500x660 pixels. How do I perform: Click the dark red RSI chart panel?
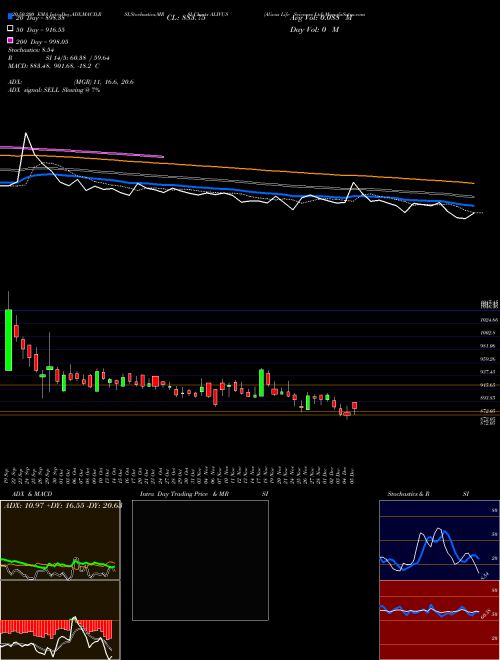tap(439, 620)
